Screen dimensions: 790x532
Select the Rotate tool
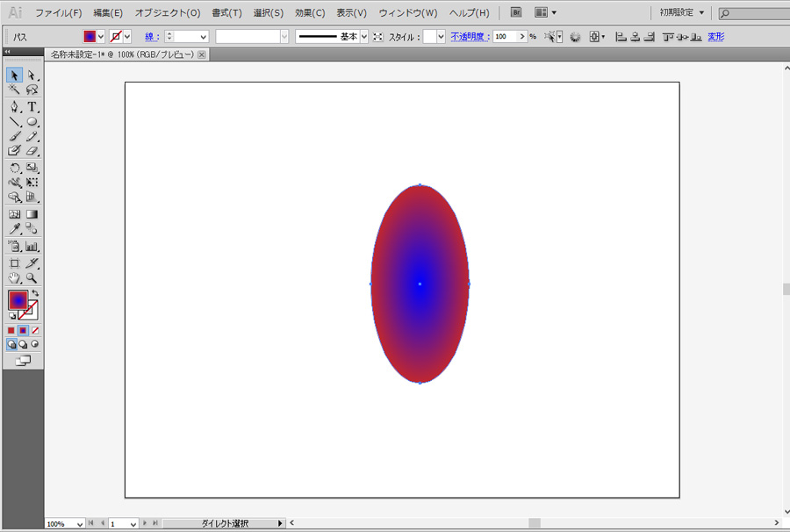[x=14, y=168]
